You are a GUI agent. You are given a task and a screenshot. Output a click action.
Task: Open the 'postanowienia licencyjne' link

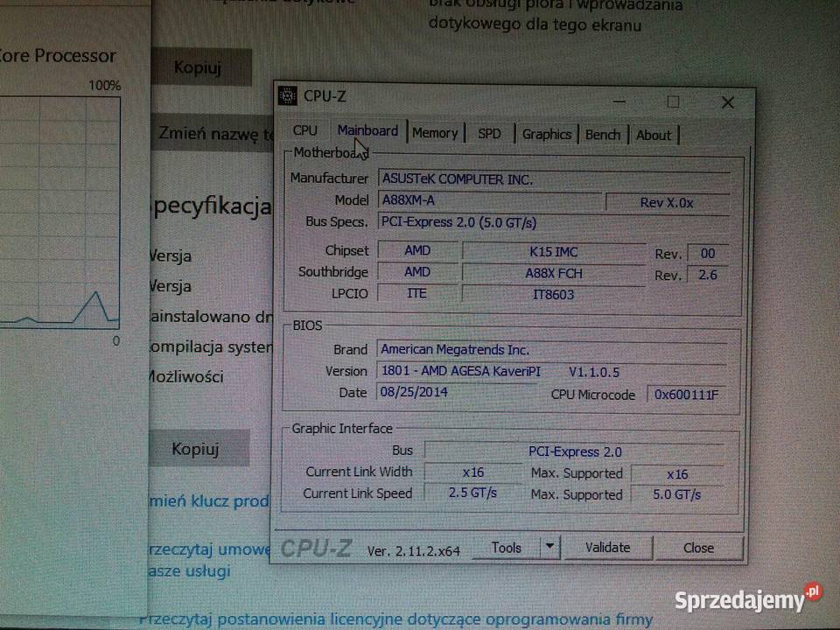pos(395,619)
